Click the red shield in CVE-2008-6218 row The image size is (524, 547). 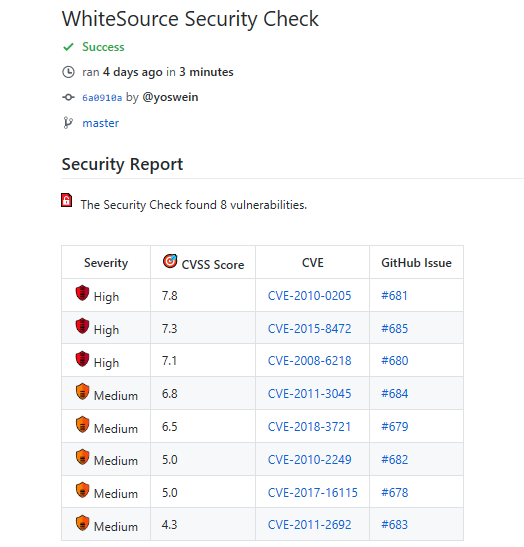click(82, 359)
